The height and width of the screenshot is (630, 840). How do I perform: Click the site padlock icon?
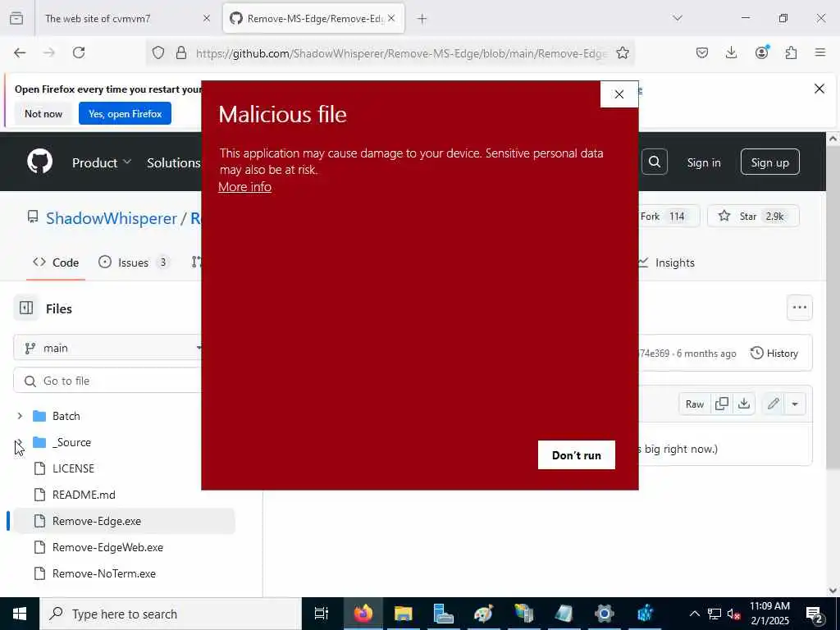click(x=181, y=52)
